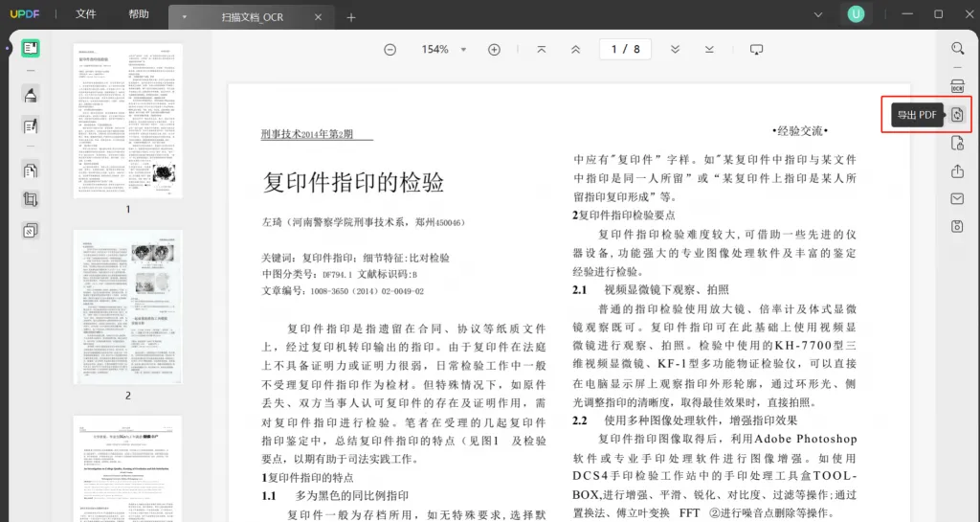
Task: Jump to the last page
Action: pyautogui.click(x=709, y=50)
